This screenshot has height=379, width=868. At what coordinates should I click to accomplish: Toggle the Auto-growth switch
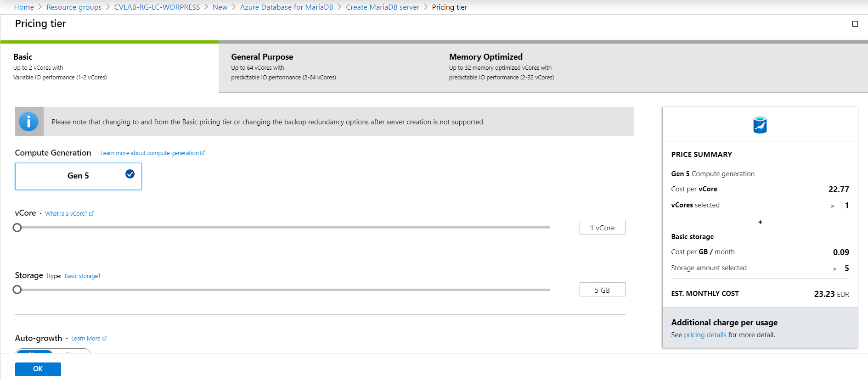point(53,351)
